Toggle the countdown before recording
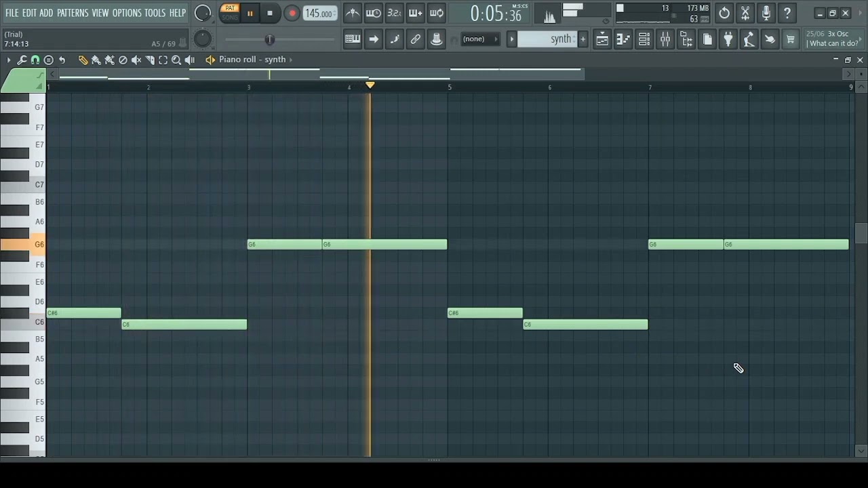Image resolution: width=868 pixels, height=488 pixels. (394, 14)
